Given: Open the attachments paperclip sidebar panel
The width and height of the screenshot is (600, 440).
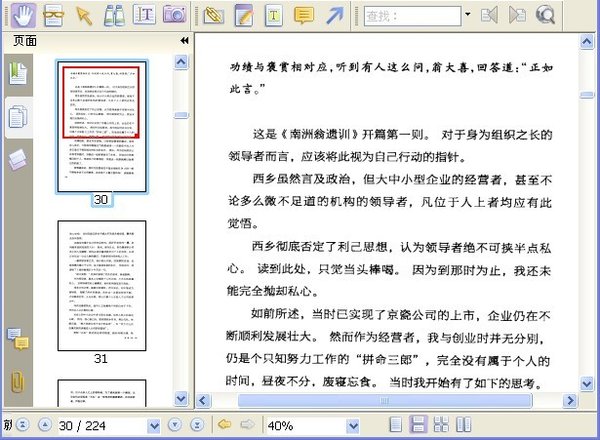Looking at the screenshot, I should [17, 381].
